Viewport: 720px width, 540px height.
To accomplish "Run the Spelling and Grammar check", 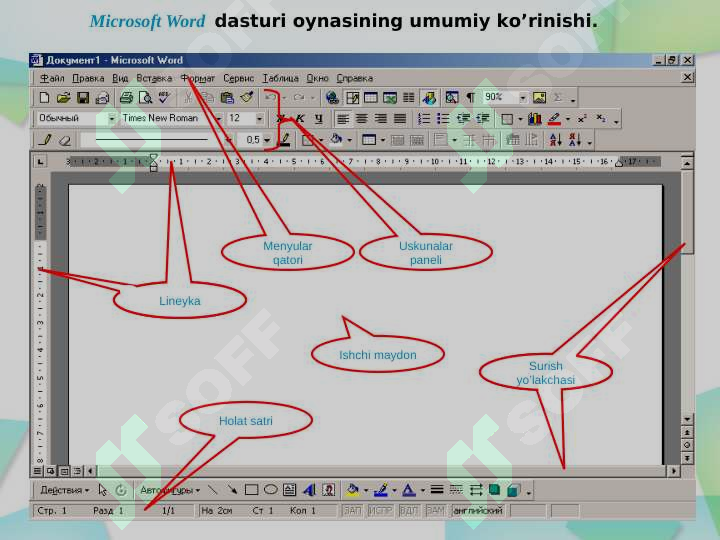I will pyautogui.click(x=164, y=97).
